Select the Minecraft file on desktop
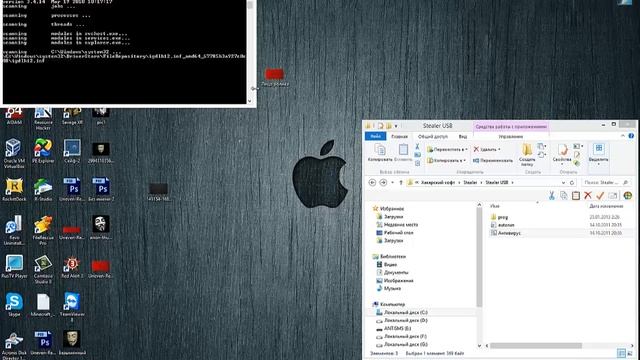 (x=43, y=304)
